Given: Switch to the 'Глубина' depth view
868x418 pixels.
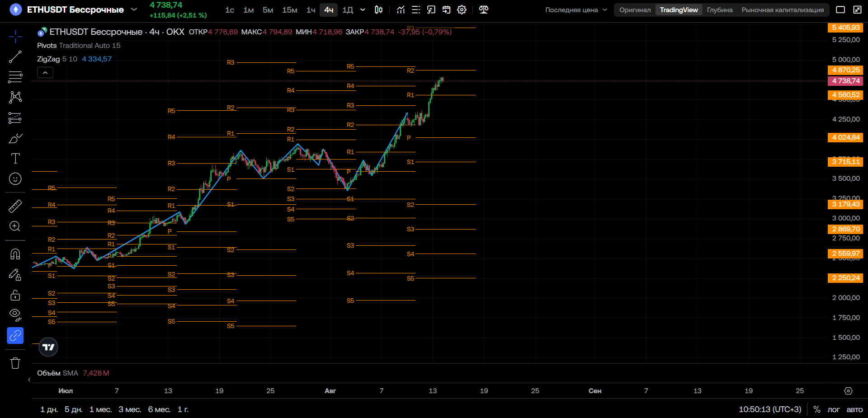Looking at the screenshot, I should (720, 10).
